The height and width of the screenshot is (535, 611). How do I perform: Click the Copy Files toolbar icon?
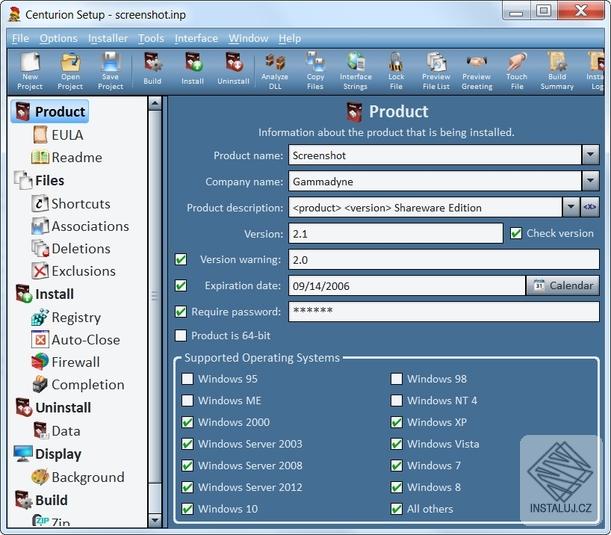click(x=315, y=72)
